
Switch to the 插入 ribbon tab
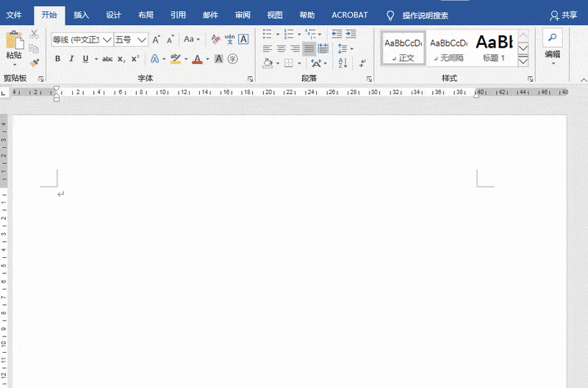pyautogui.click(x=82, y=15)
